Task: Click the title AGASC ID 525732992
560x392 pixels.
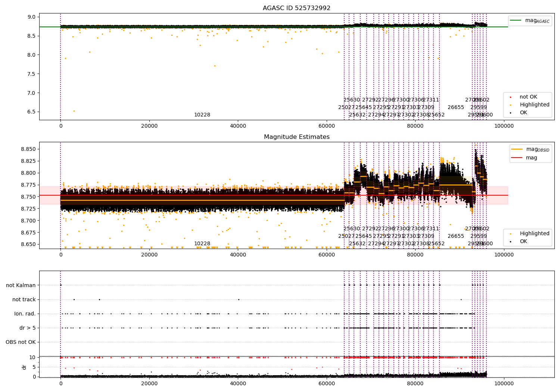Action: click(x=296, y=8)
